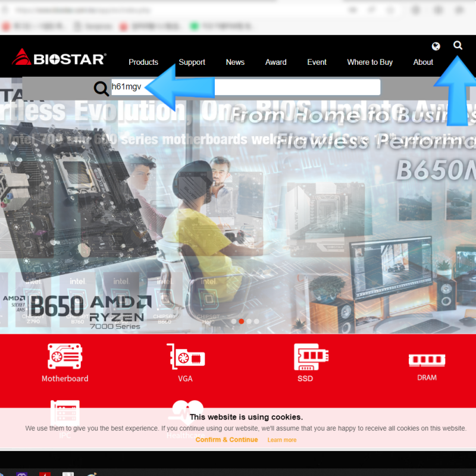
Task: Select the News menu item
Action: (x=234, y=62)
